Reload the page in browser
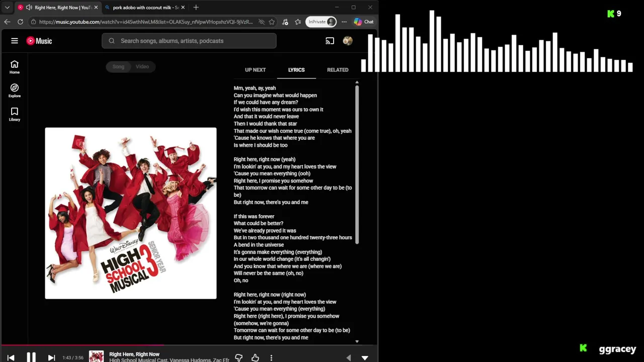The image size is (644, 362). 20,22
